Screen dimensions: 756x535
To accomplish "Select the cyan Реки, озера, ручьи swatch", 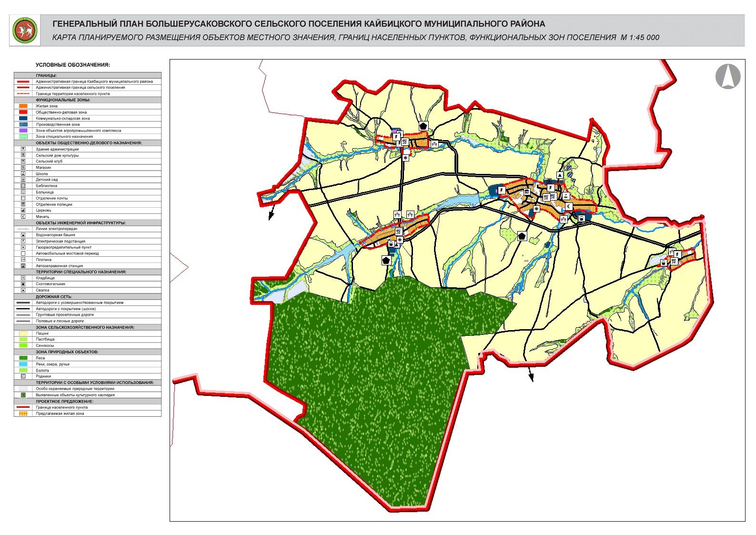I will [23, 364].
